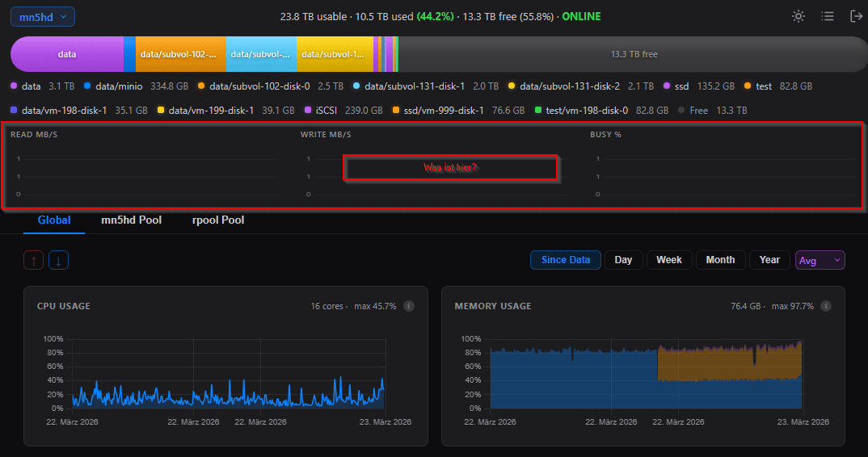This screenshot has height=457, width=868.
Task: Click the red up arrow button
Action: (34, 260)
